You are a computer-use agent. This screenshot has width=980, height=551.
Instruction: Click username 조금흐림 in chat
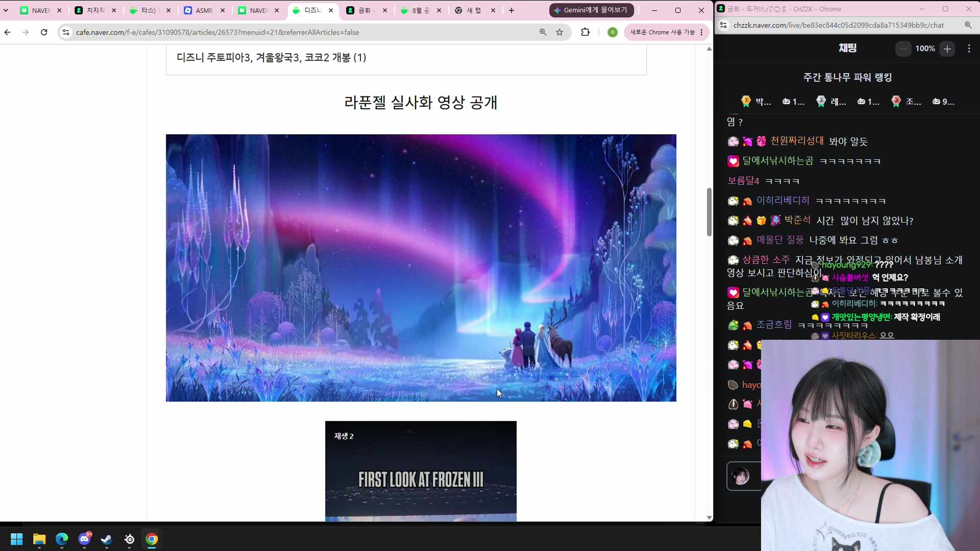774,324
